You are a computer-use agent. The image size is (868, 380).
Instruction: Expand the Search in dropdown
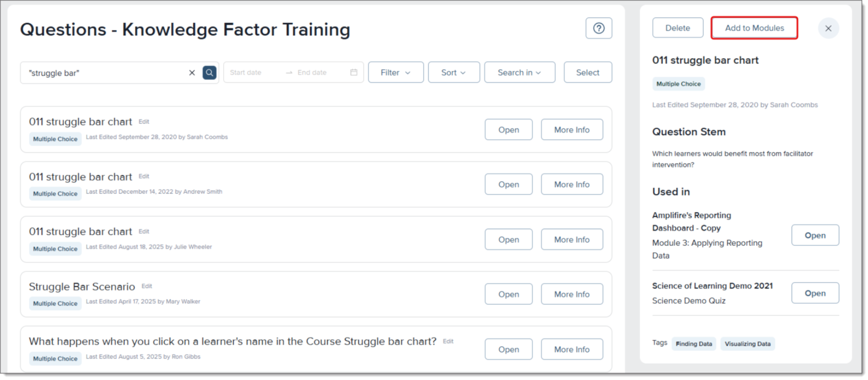coord(519,73)
